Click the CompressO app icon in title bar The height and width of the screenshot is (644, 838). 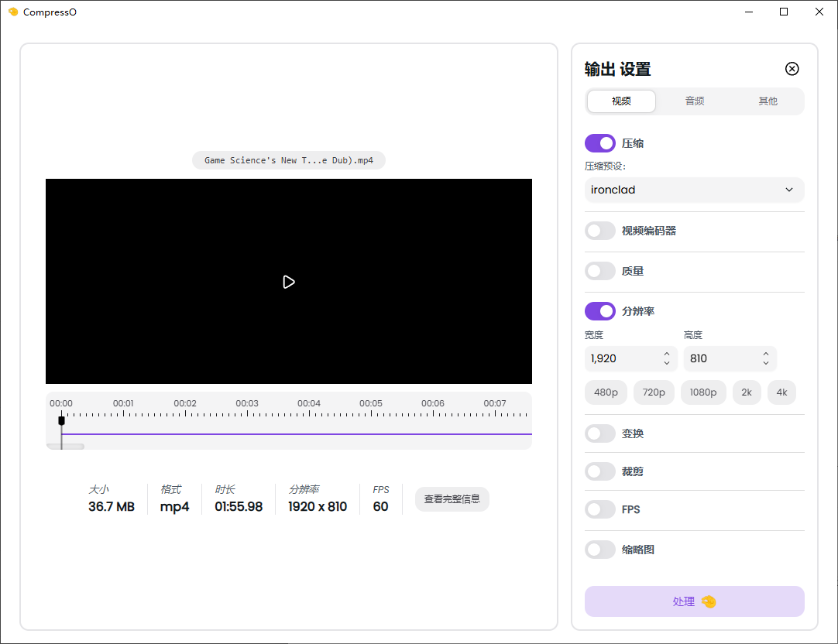pos(12,12)
